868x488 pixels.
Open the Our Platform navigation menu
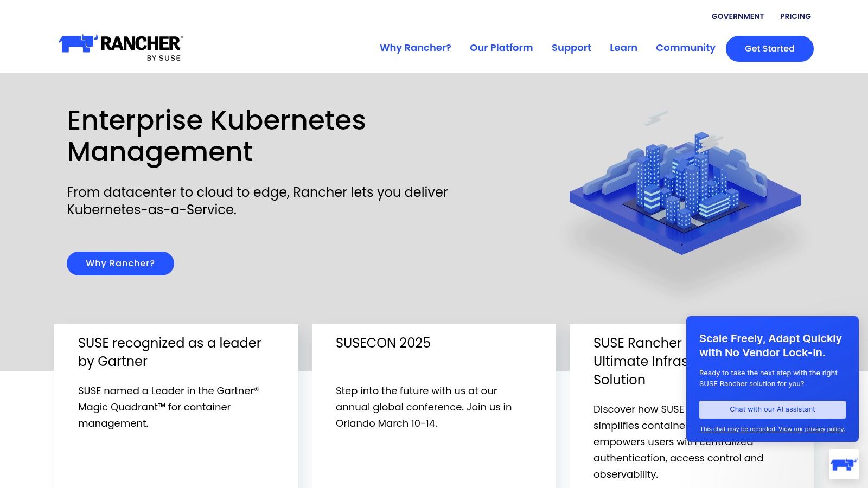click(x=501, y=48)
